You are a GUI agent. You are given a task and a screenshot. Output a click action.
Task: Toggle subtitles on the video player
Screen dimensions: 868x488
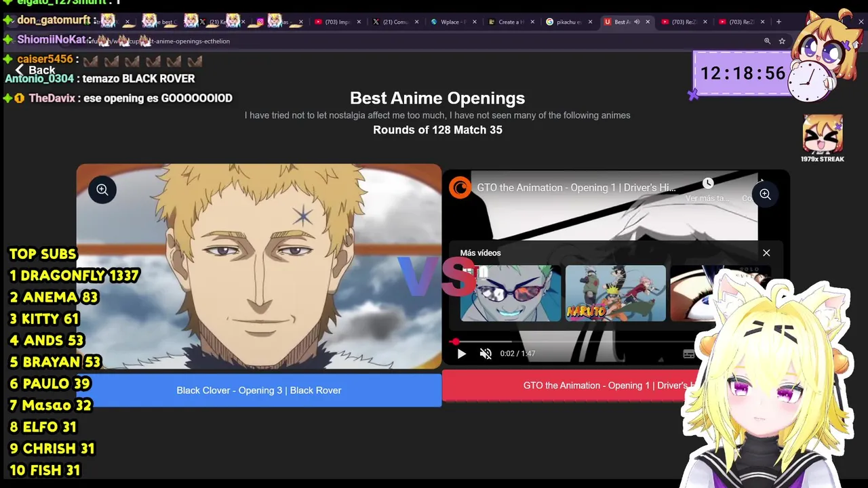click(688, 354)
